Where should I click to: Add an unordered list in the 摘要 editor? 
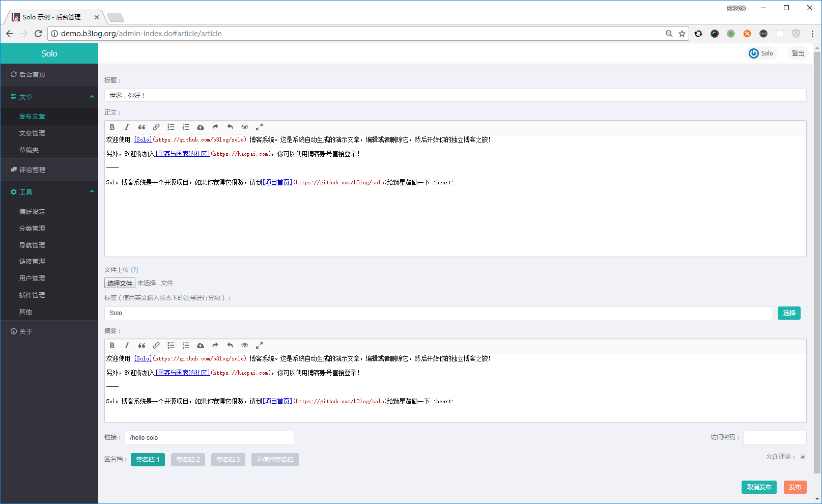click(171, 346)
